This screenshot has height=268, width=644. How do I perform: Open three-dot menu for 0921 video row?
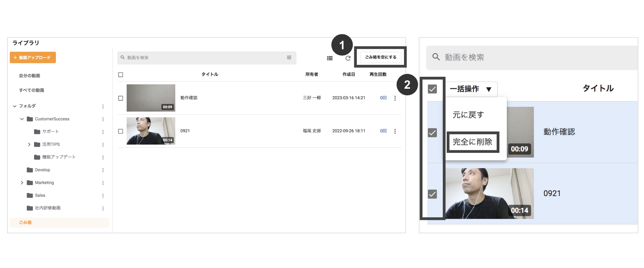pyautogui.click(x=395, y=131)
